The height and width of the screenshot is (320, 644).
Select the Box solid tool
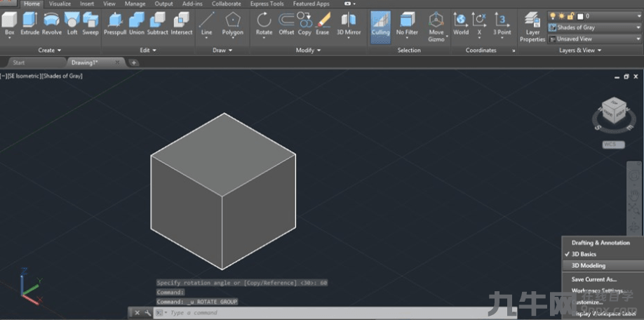[x=9, y=23]
